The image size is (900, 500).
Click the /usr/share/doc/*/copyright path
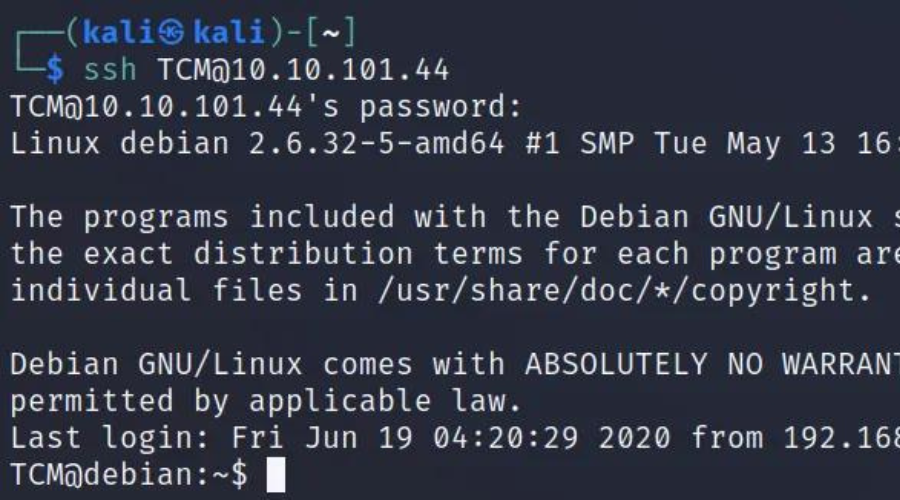[624, 291]
